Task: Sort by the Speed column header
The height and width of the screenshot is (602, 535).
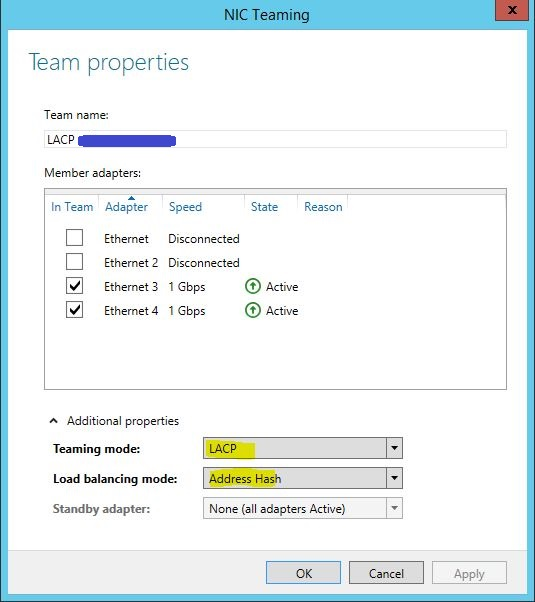Action: click(x=185, y=207)
